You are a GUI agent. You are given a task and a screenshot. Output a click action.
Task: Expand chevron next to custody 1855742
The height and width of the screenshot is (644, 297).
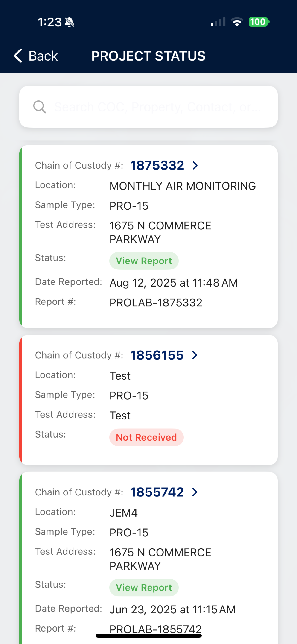[x=195, y=492]
